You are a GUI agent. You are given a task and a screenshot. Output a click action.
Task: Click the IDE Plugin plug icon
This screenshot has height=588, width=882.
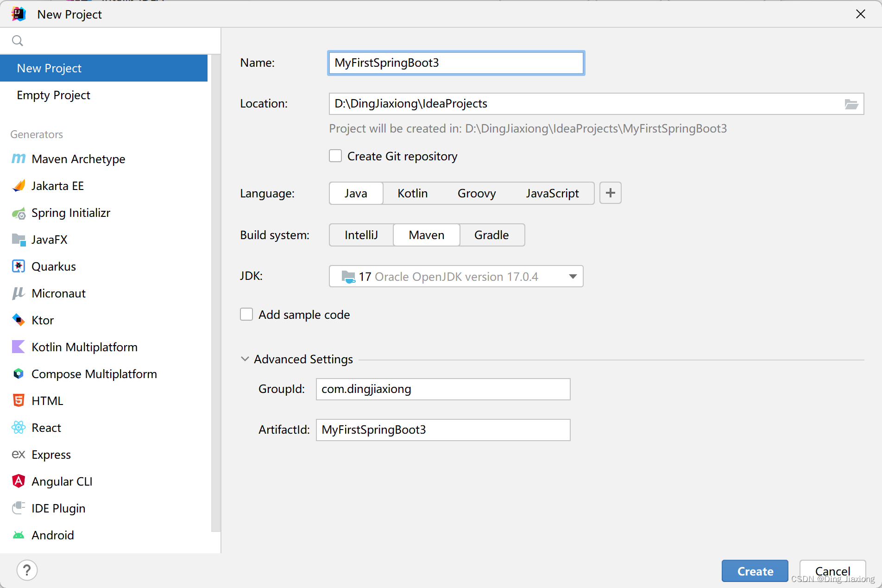point(19,508)
